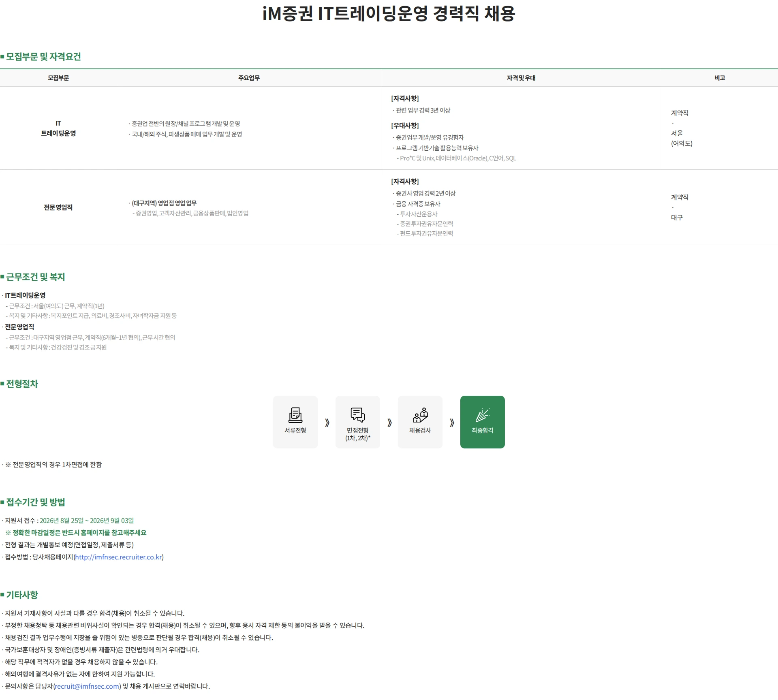Click the 채용검사 step label

tap(420, 430)
